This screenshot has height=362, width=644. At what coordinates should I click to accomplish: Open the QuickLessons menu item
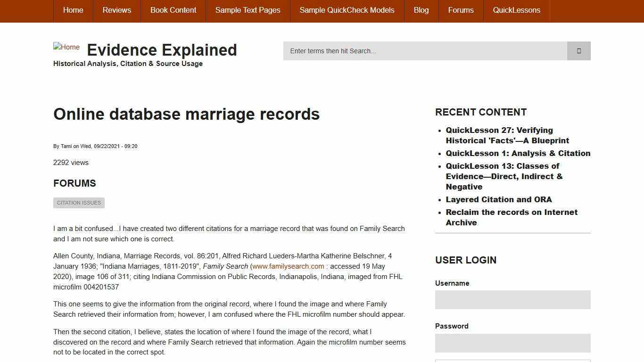click(x=517, y=10)
